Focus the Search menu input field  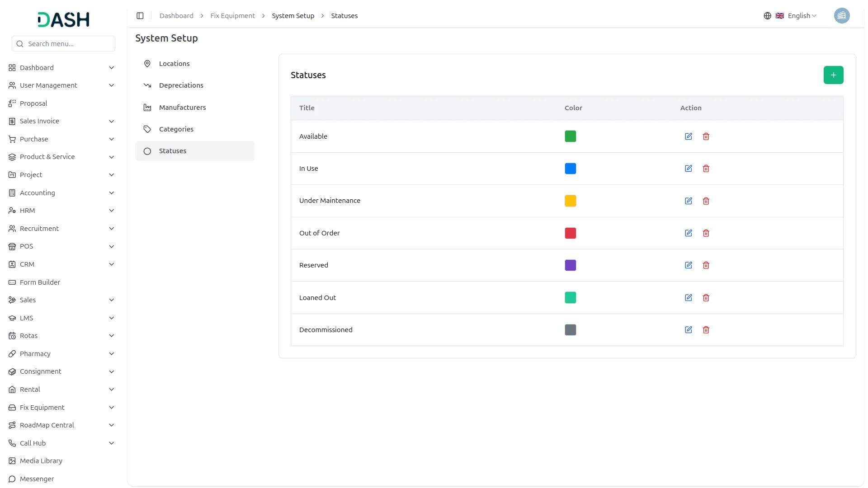point(68,44)
